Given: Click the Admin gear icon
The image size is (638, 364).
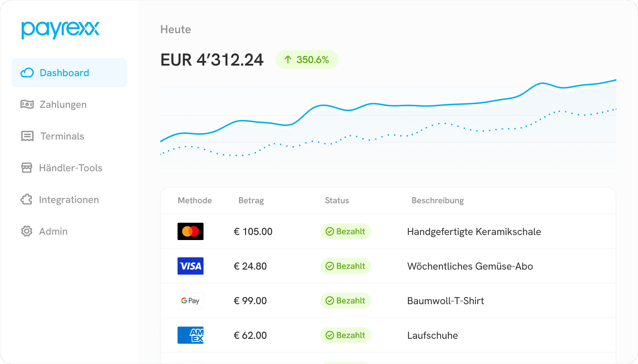Looking at the screenshot, I should (x=27, y=231).
